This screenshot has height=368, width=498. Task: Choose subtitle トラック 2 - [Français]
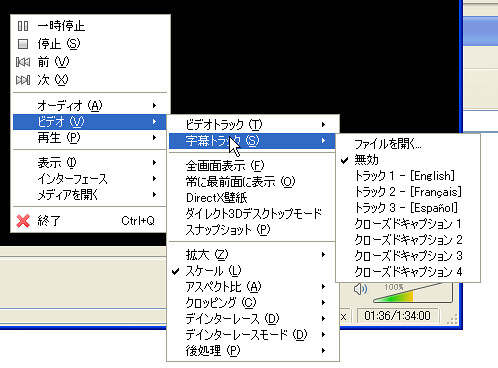(x=408, y=192)
